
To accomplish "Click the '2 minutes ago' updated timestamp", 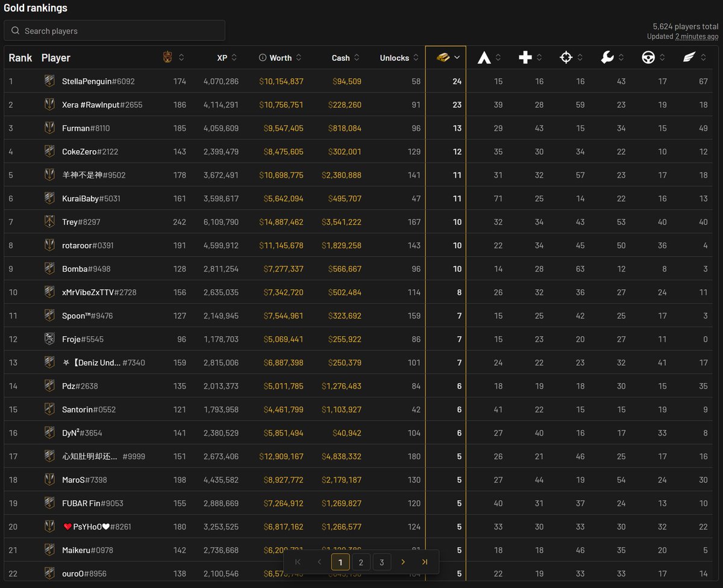I will coord(696,36).
